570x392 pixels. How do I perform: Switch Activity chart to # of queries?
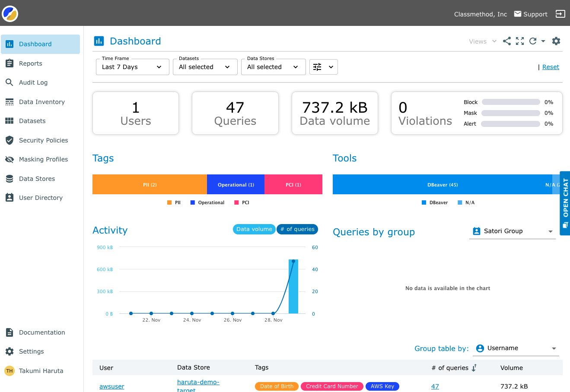[297, 229]
